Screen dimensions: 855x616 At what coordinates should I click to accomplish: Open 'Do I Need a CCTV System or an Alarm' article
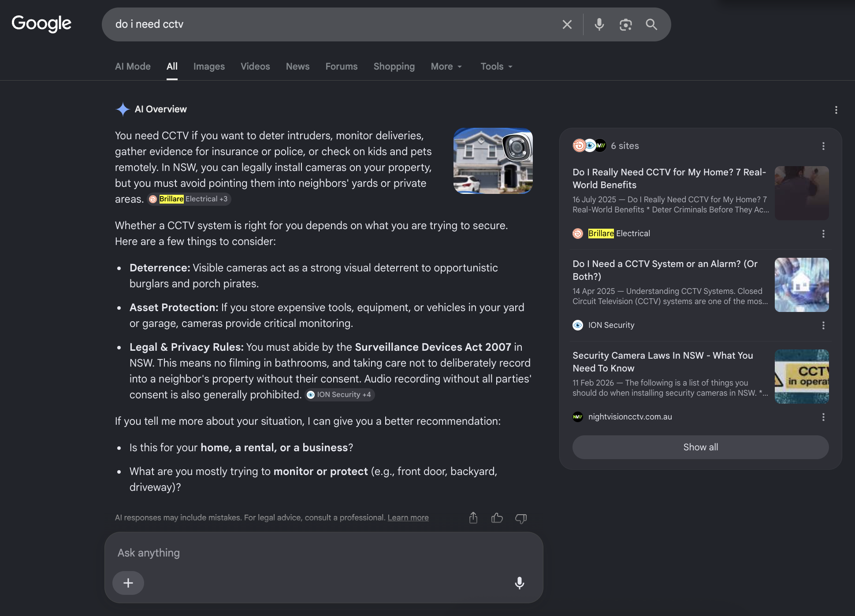665,270
